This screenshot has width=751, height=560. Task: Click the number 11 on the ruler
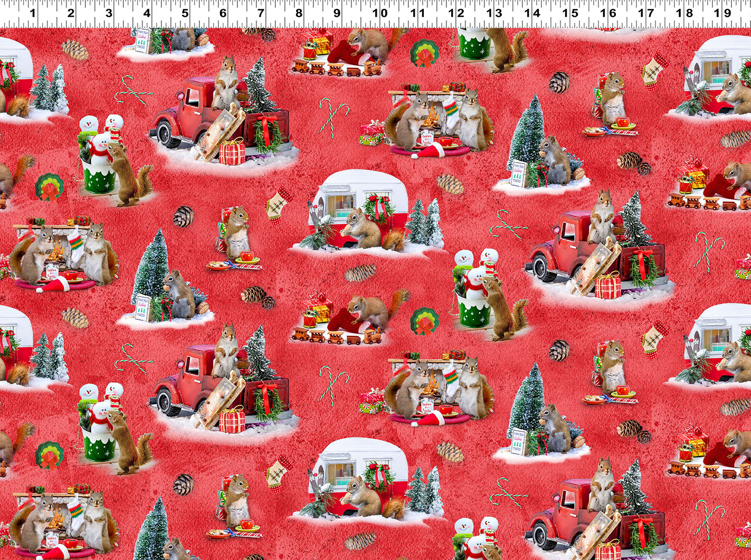click(x=419, y=13)
